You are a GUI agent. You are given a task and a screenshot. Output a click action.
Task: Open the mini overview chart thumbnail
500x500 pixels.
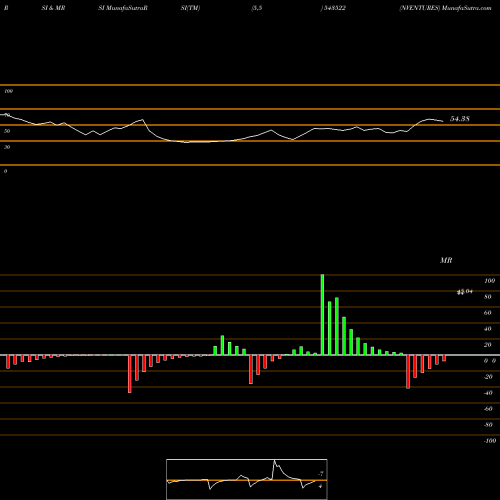pyautogui.click(x=247, y=479)
